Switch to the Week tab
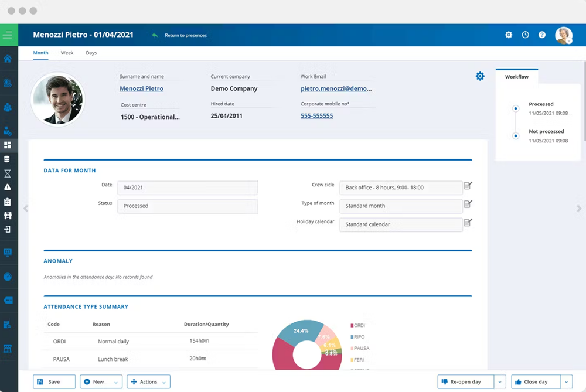 click(x=67, y=53)
